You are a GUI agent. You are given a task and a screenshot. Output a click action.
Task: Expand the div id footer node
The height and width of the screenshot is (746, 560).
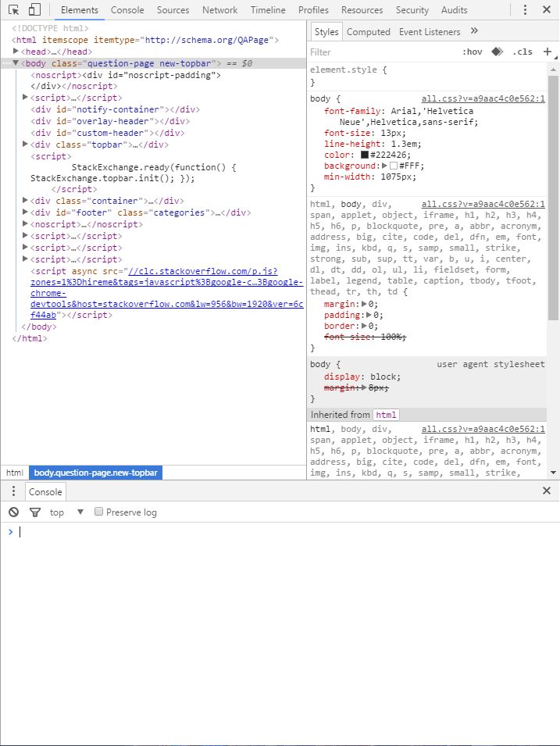25,212
